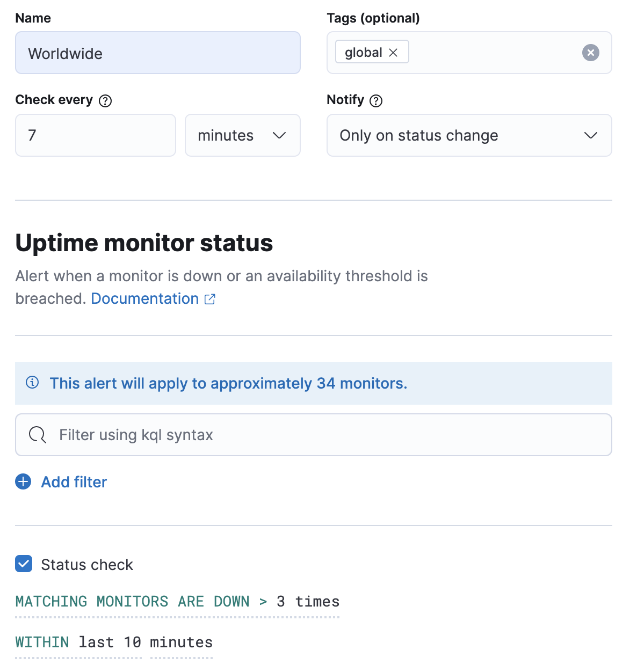
Task: Click the plus icon beside Add filter
Action: click(23, 481)
